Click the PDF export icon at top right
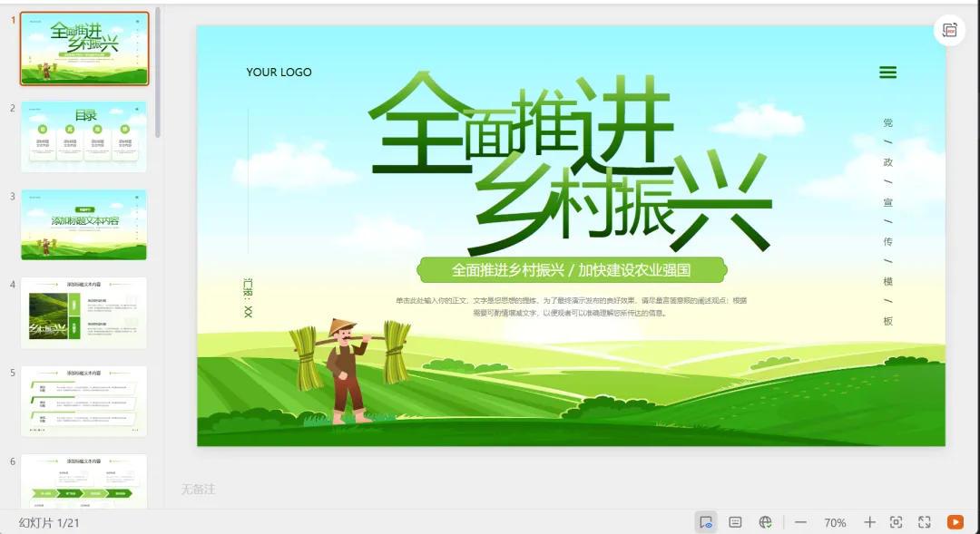Image resolution: width=980 pixels, height=534 pixels. tap(949, 30)
